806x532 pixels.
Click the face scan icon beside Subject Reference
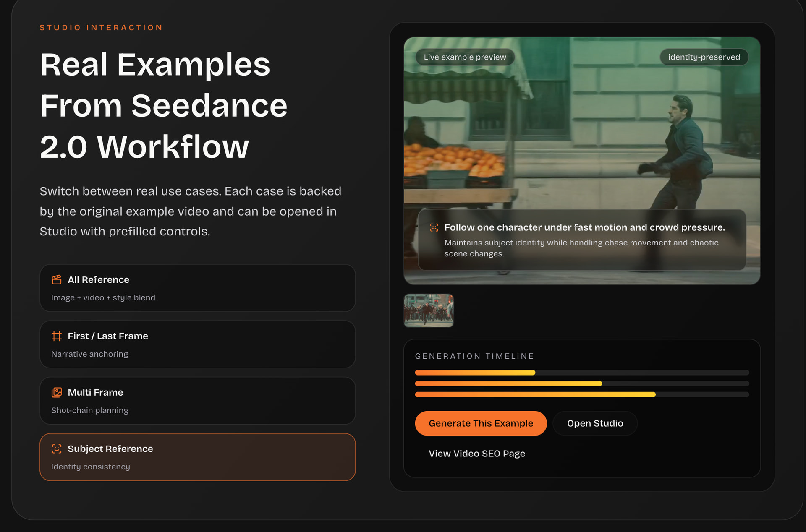[x=57, y=449]
